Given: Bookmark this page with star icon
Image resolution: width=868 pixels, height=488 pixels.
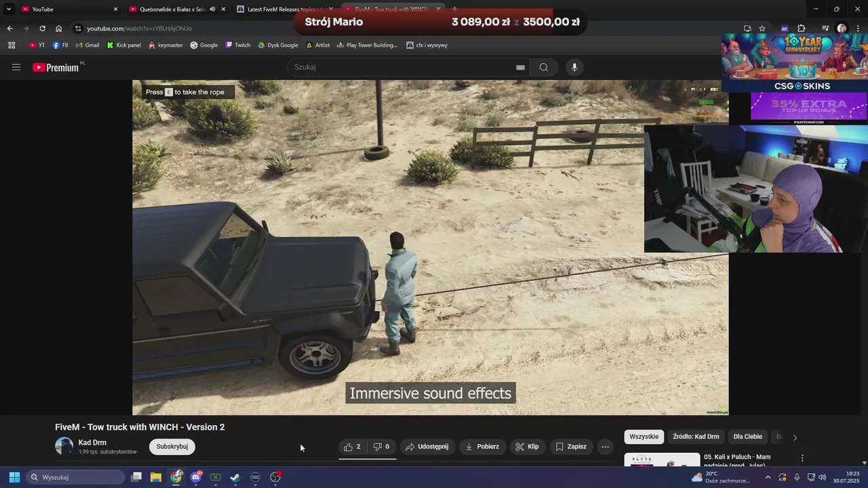Looking at the screenshot, I should pos(762,28).
